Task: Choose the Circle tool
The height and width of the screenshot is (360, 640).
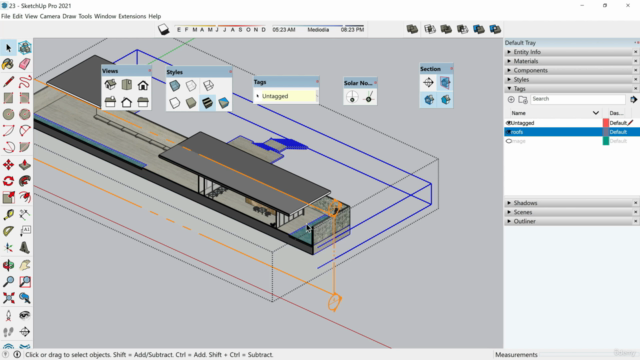Action: (x=8, y=114)
